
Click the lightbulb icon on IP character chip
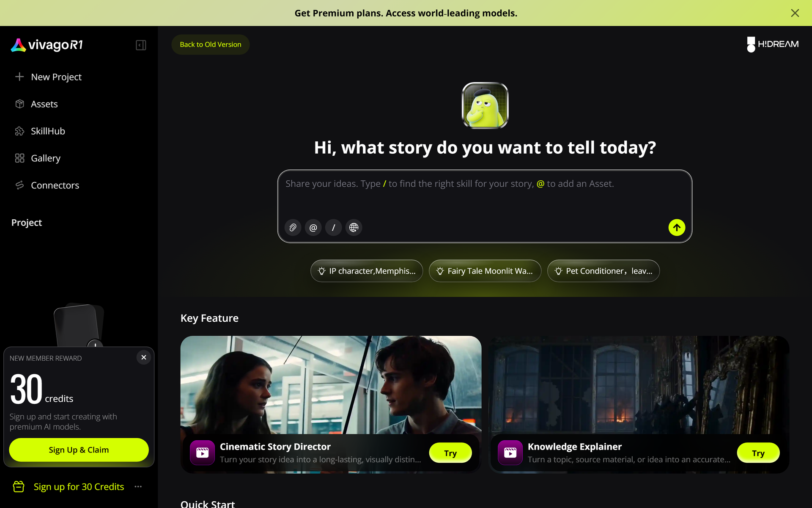coord(321,271)
